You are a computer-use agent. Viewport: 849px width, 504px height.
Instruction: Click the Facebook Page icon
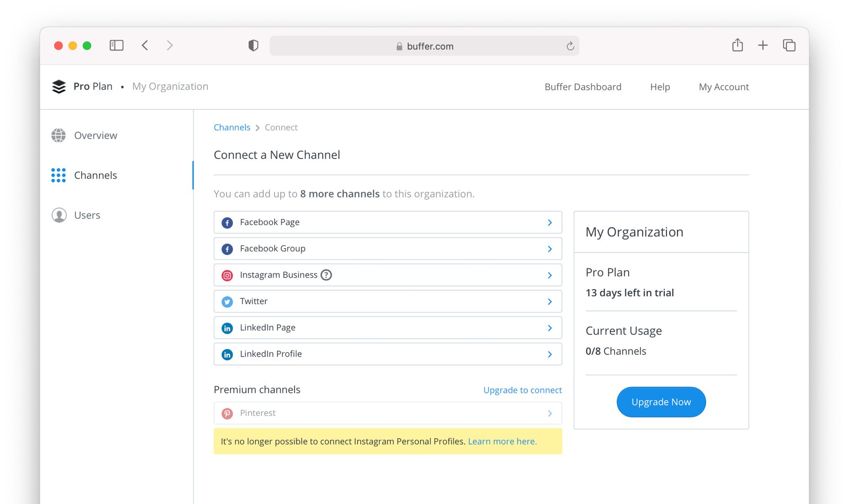click(227, 222)
